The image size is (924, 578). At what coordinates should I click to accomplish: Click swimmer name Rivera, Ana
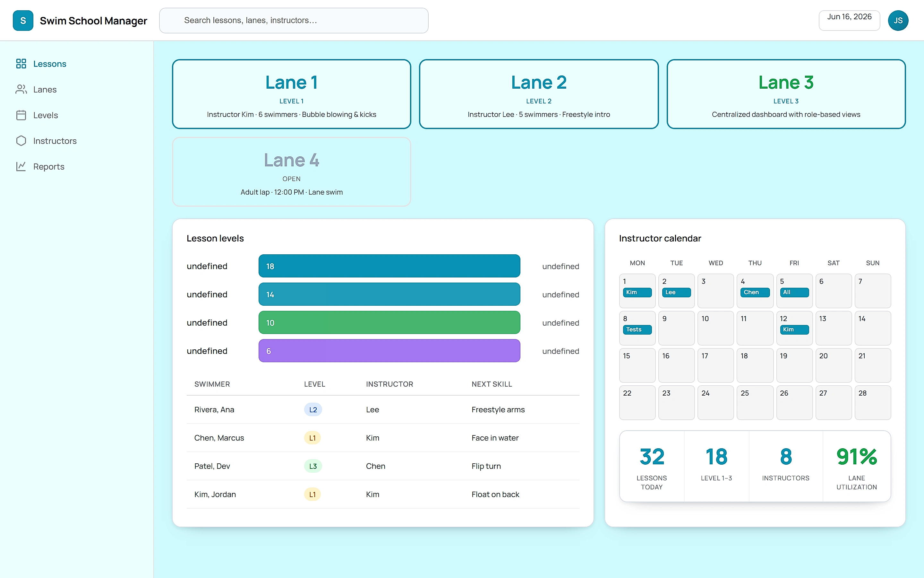[x=214, y=410]
